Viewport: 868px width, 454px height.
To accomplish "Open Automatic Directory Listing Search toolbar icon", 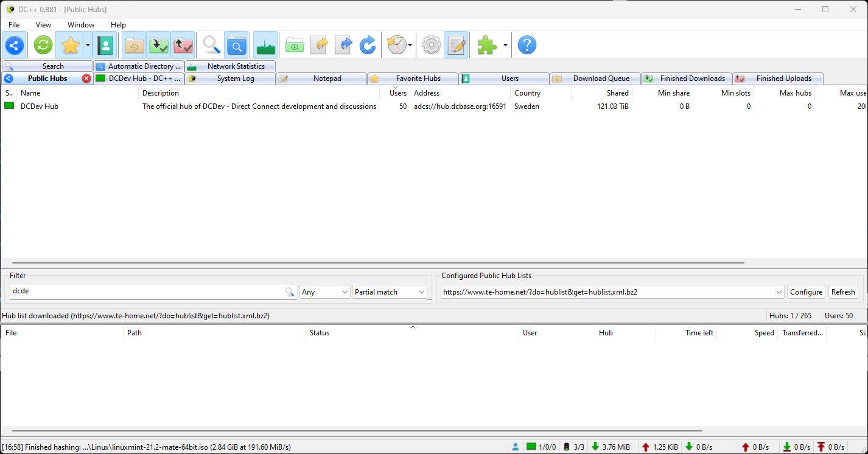I will click(x=236, y=45).
